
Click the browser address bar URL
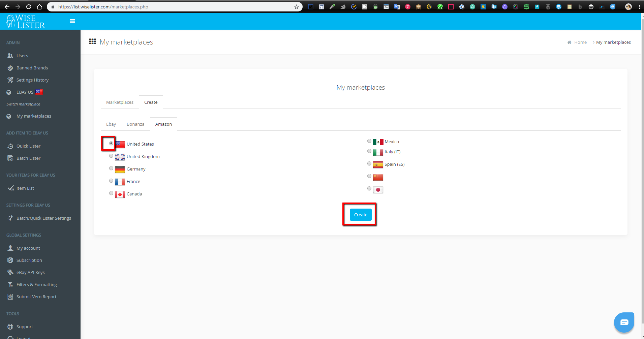click(x=103, y=7)
